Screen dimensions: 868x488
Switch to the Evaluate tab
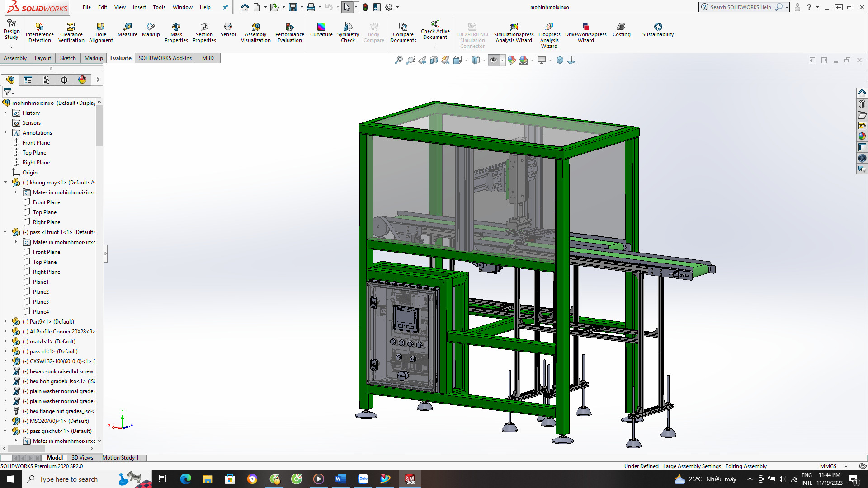pyautogui.click(x=120, y=58)
